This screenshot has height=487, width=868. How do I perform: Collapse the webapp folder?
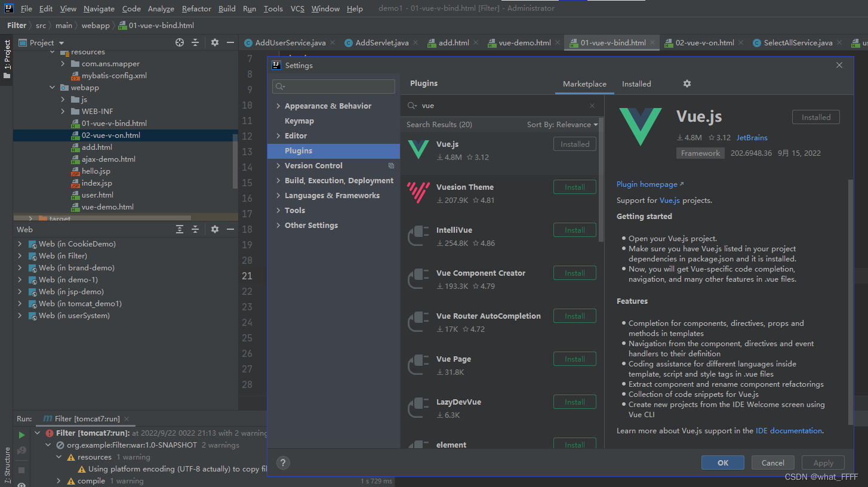tap(53, 88)
